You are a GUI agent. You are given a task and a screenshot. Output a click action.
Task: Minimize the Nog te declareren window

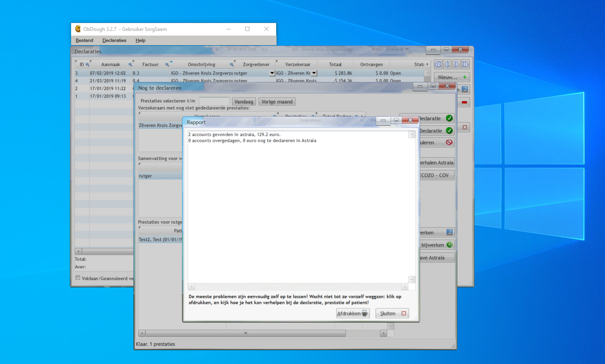[x=420, y=86]
